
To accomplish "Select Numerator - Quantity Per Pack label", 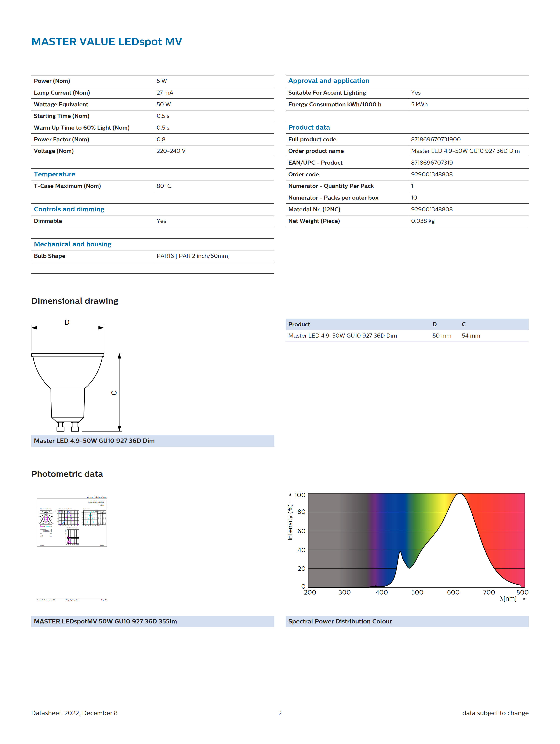I will [x=331, y=186].
